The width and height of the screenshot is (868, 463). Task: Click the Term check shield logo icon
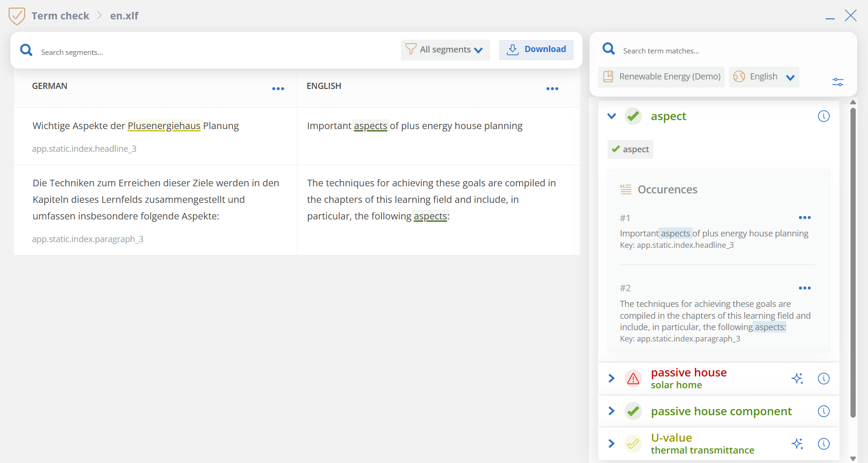coord(17,16)
